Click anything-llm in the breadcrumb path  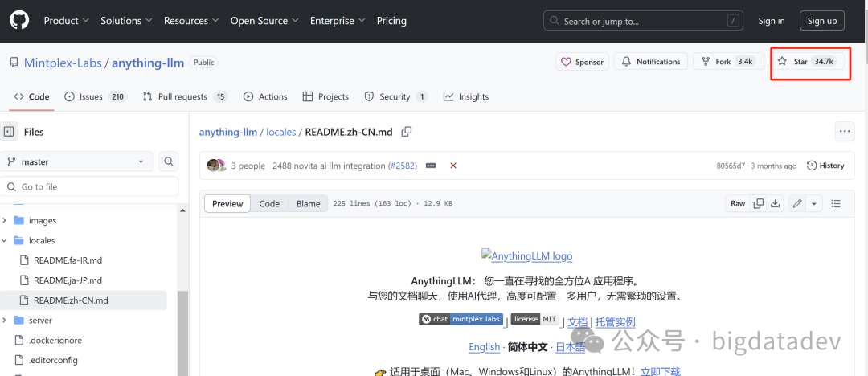(228, 132)
